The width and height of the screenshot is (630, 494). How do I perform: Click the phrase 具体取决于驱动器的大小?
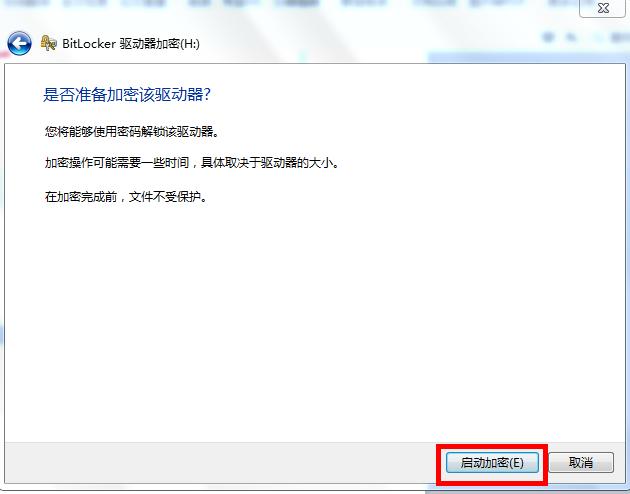pyautogui.click(x=270, y=163)
